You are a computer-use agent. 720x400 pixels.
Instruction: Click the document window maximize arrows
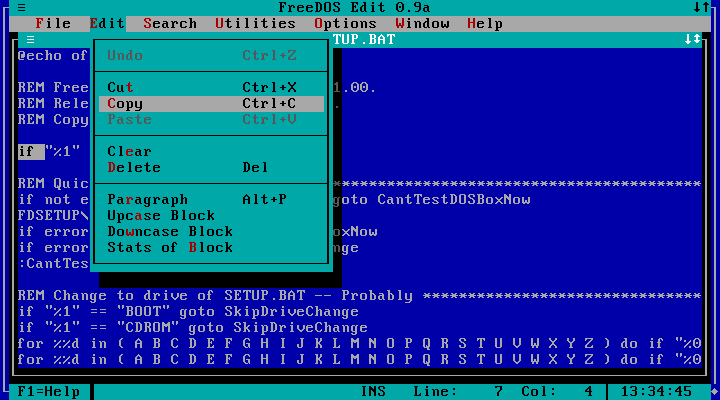click(x=692, y=39)
